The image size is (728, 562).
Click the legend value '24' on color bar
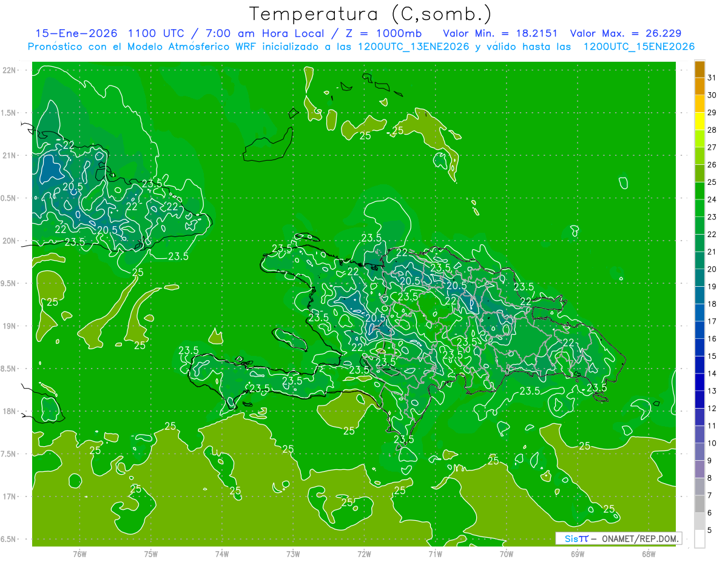[x=712, y=199]
